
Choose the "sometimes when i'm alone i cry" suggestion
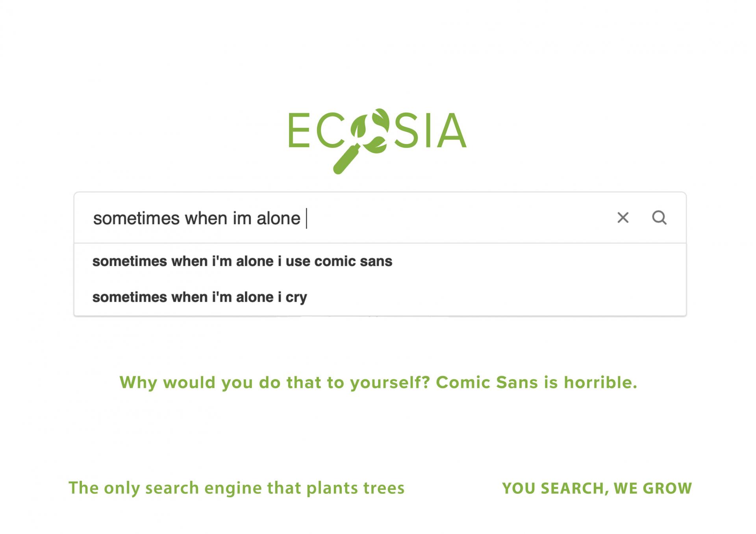[200, 297]
